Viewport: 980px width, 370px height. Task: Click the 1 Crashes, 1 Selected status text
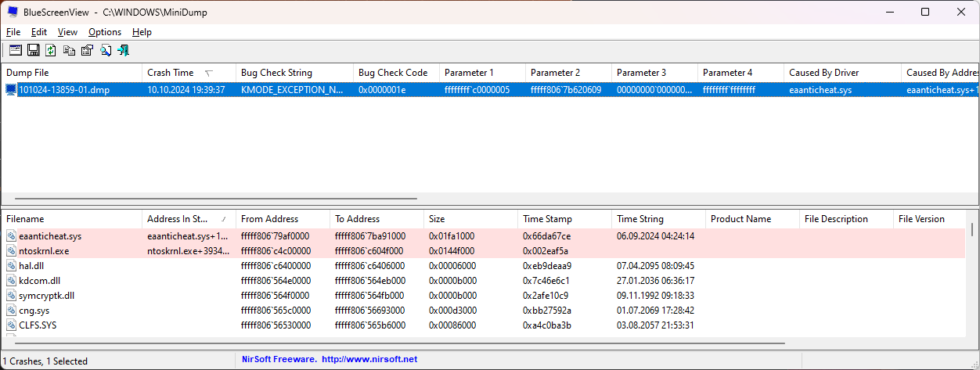(x=45, y=361)
